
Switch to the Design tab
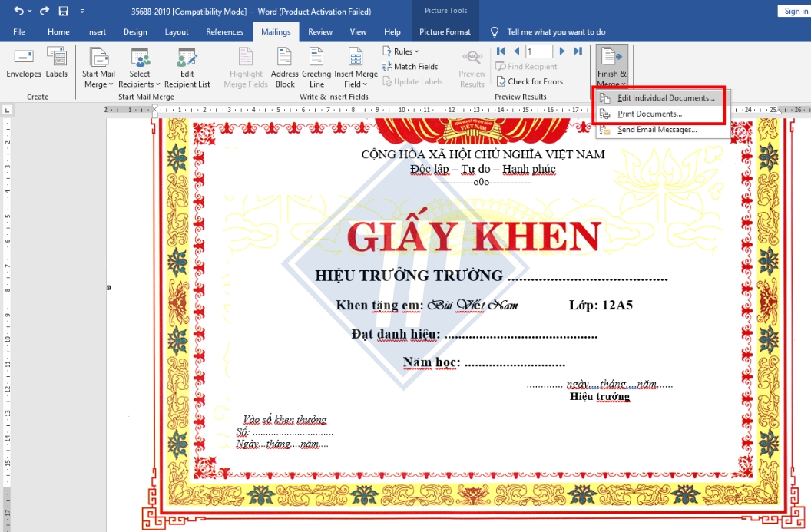[x=135, y=32]
